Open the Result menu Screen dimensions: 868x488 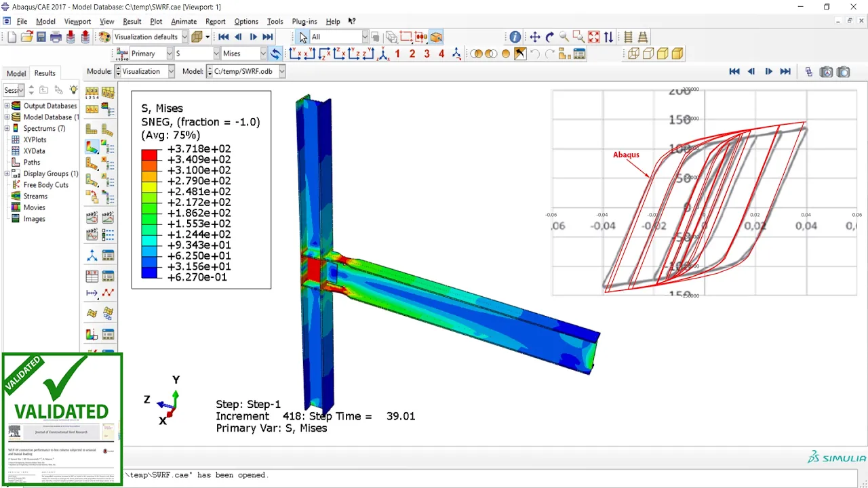click(132, 21)
